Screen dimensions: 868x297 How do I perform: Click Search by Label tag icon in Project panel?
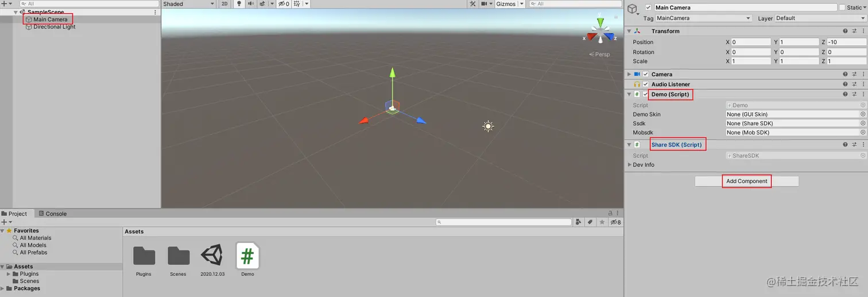tap(590, 222)
